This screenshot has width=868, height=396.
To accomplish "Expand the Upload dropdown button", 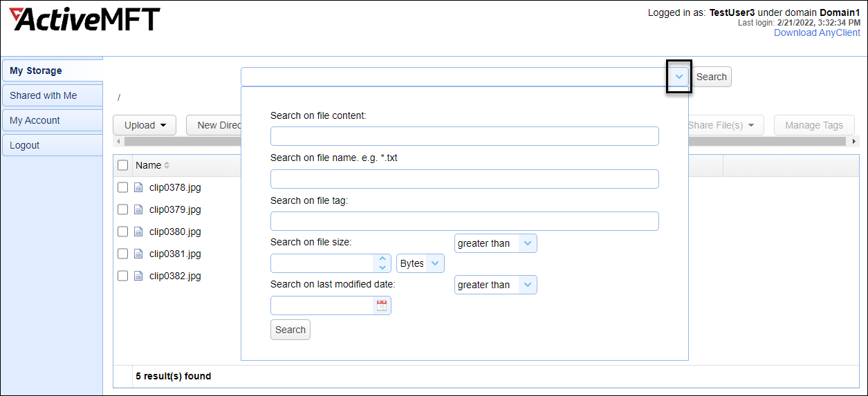I will point(145,125).
